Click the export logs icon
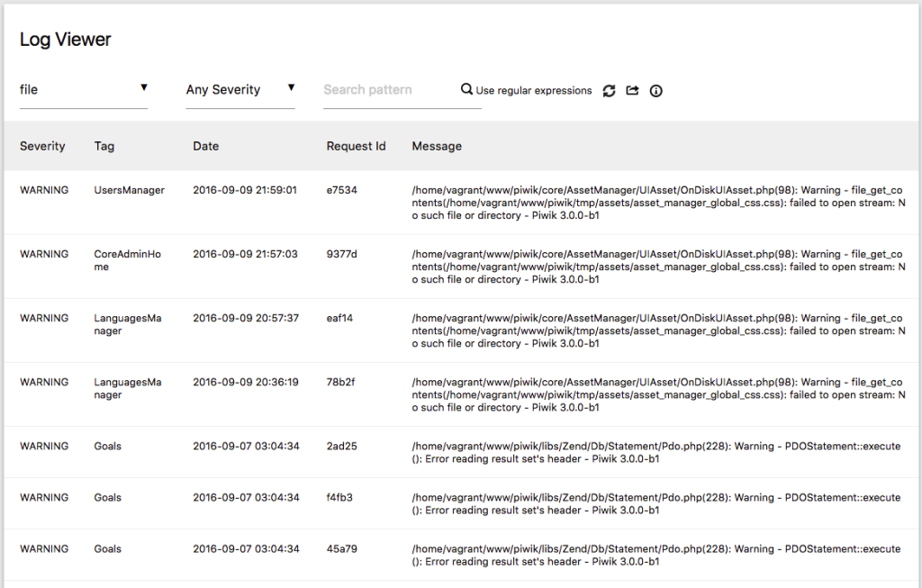The image size is (922, 588). click(632, 91)
